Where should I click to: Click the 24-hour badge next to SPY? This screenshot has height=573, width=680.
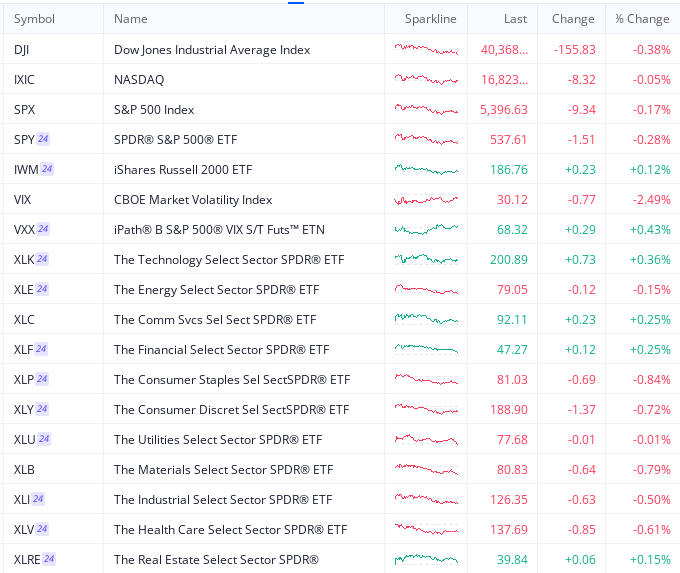point(43,139)
